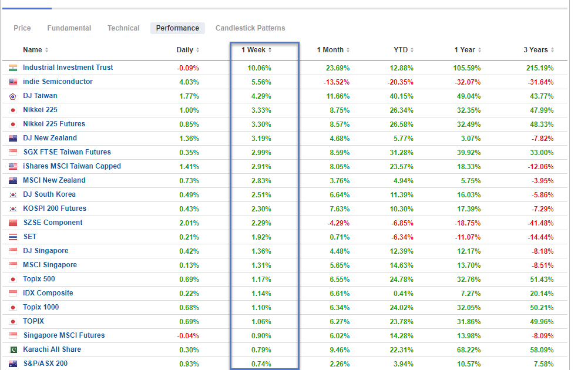
Task: Click Japan flag beside Topix 1000
Action: 13,307
